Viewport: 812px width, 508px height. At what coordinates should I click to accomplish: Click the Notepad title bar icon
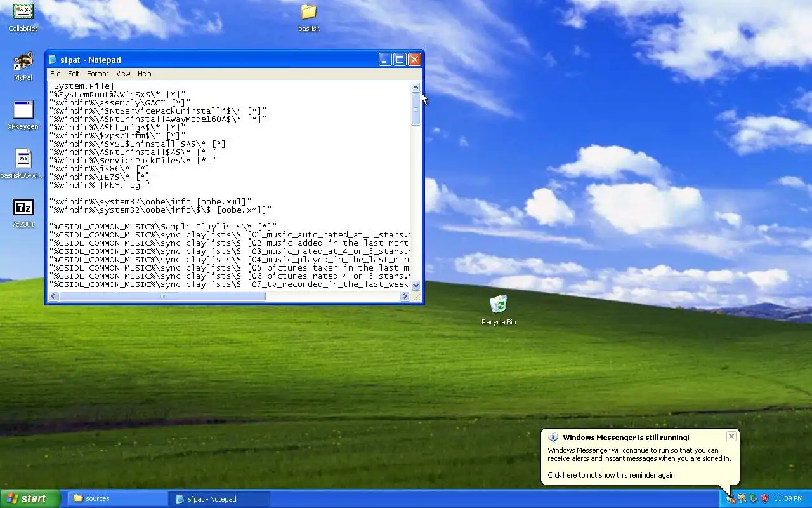point(53,60)
